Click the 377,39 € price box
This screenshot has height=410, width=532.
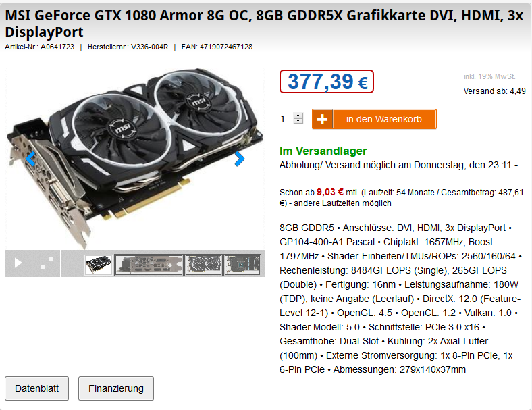(327, 82)
